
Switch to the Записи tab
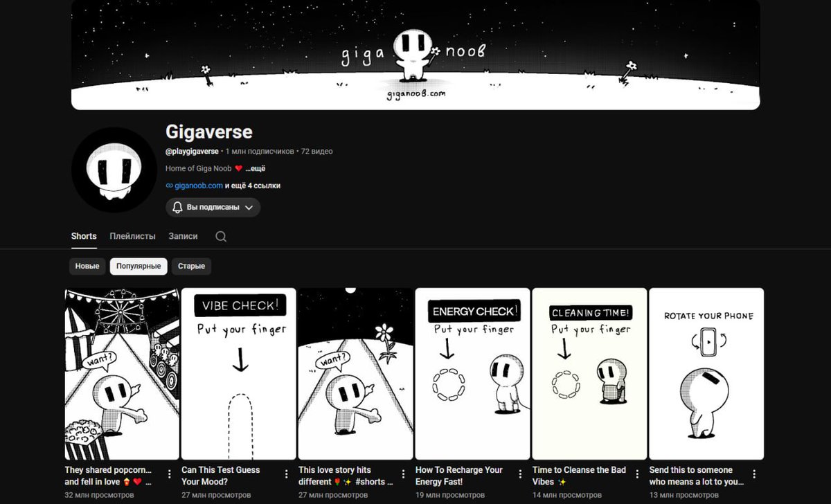[x=183, y=236]
